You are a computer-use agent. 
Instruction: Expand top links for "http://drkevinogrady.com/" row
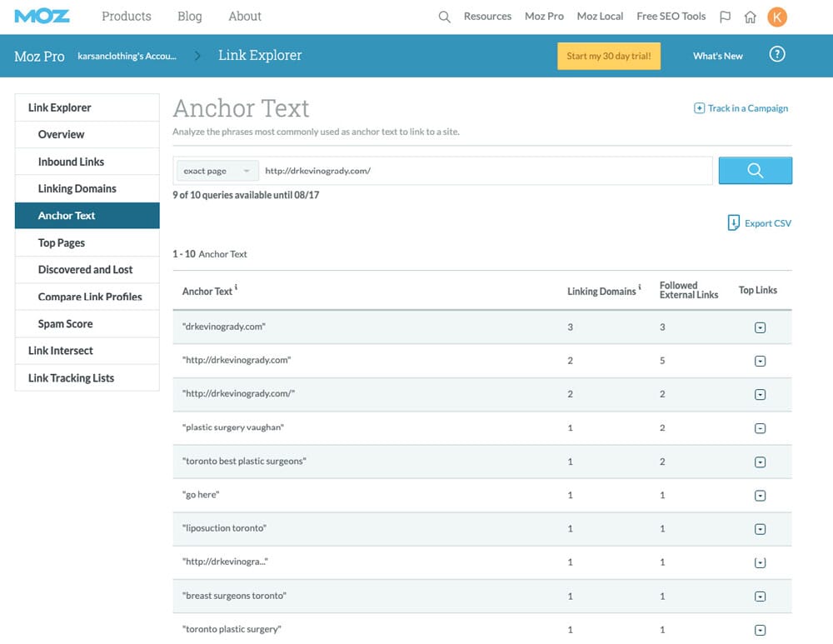point(760,394)
